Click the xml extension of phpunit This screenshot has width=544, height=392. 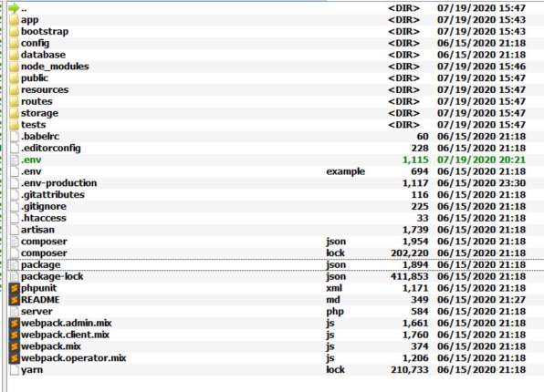point(334,288)
